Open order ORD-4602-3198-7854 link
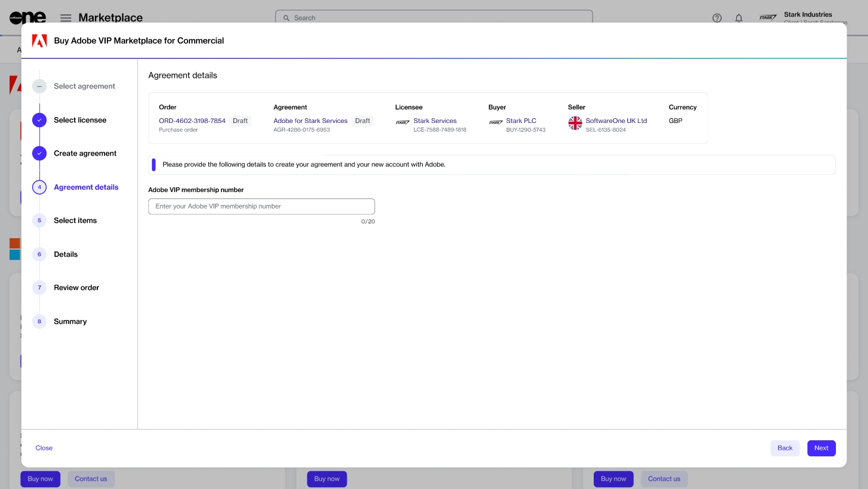 [x=192, y=121]
